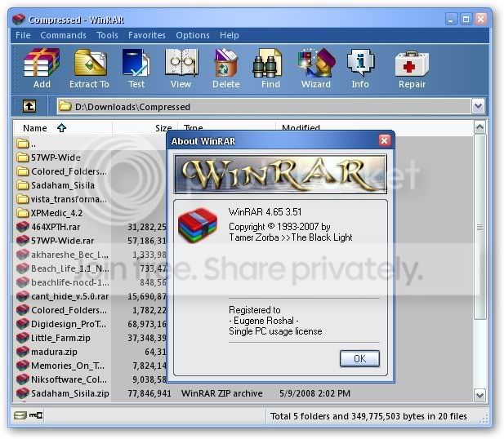Select the parent folder '..' entry
Viewport: 504px width, 439px height.
point(26,144)
